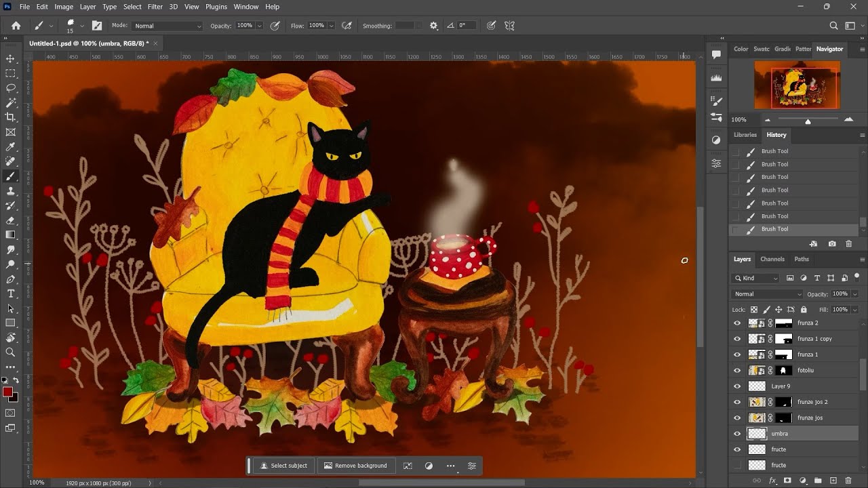Open the layer Opacity dropdown arrow
Viewport: 868px width, 488px height.
click(854, 294)
